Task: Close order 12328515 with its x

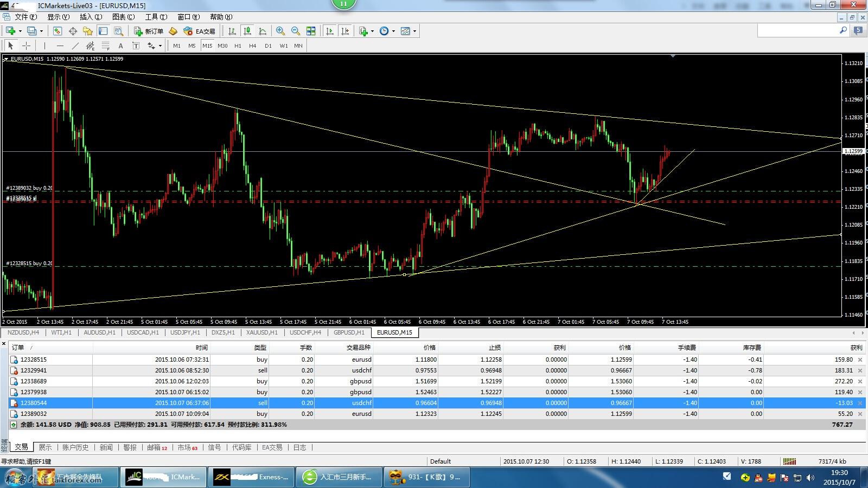Action: tap(860, 359)
